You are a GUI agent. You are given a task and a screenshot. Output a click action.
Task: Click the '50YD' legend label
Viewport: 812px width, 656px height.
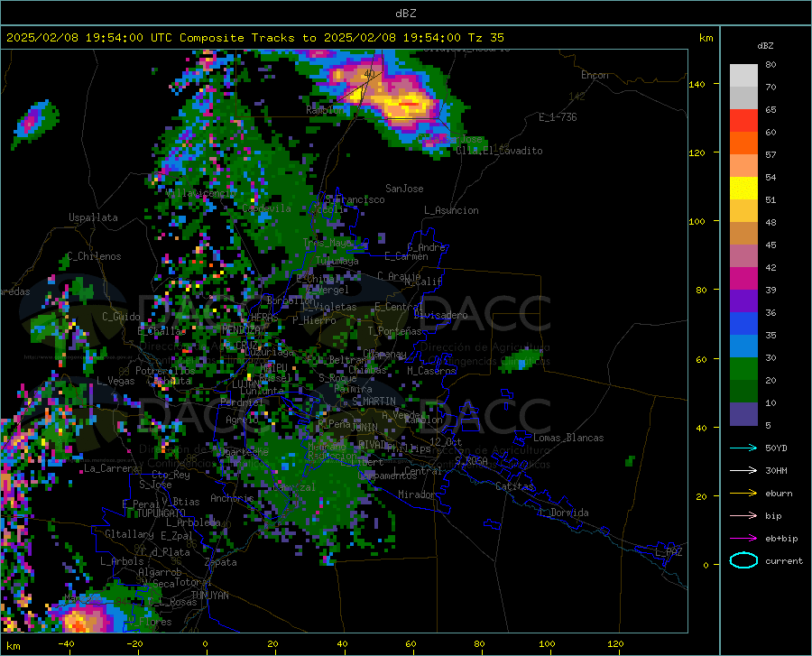coord(776,448)
